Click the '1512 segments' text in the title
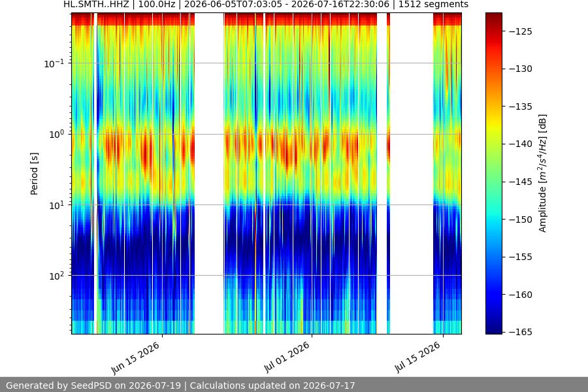This screenshot has height=392, width=588. pyautogui.click(x=433, y=5)
